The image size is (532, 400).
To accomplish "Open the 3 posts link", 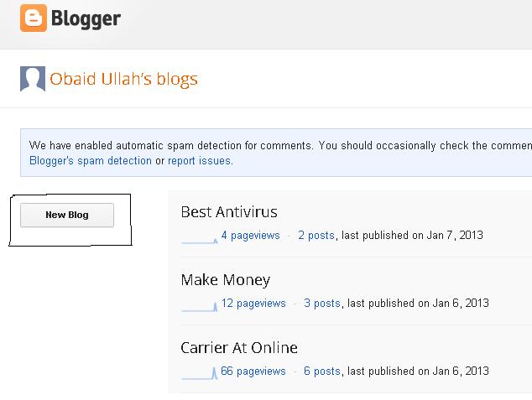I will [322, 304].
